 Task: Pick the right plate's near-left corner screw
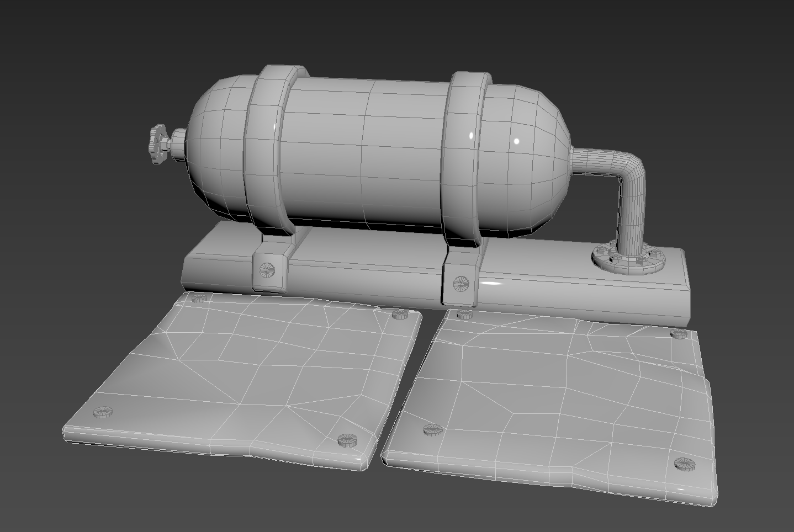click(x=432, y=430)
